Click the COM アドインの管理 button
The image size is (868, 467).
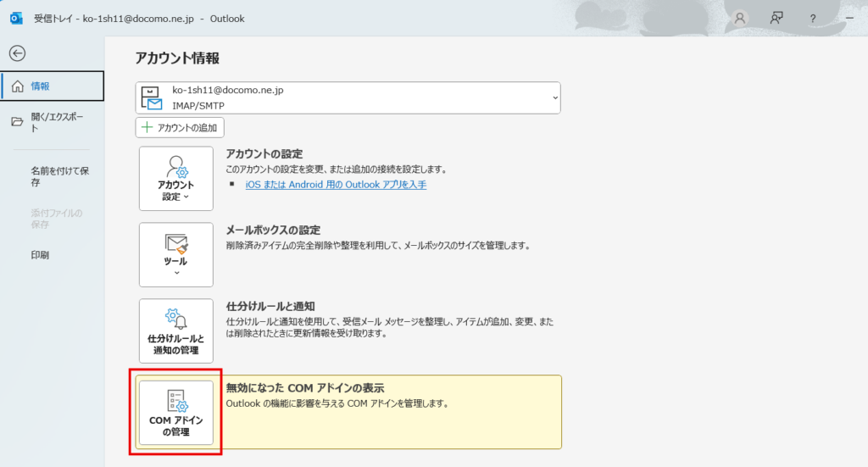click(x=175, y=413)
